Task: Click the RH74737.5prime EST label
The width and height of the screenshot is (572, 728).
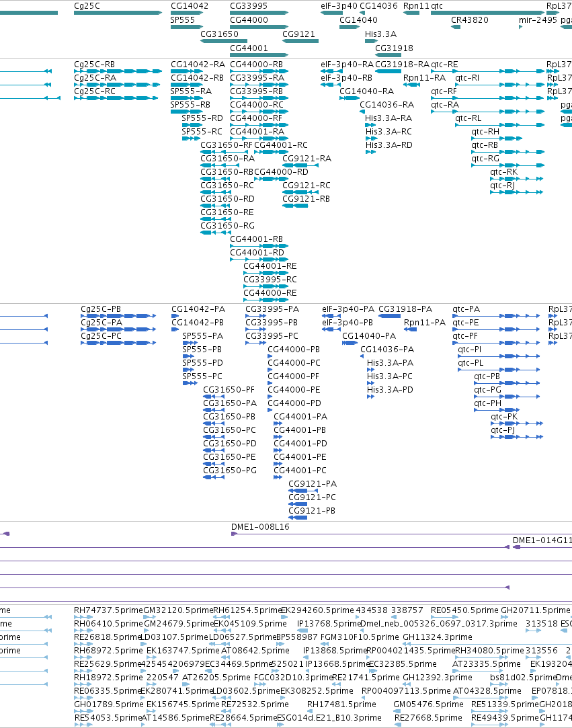Action: click(x=108, y=610)
